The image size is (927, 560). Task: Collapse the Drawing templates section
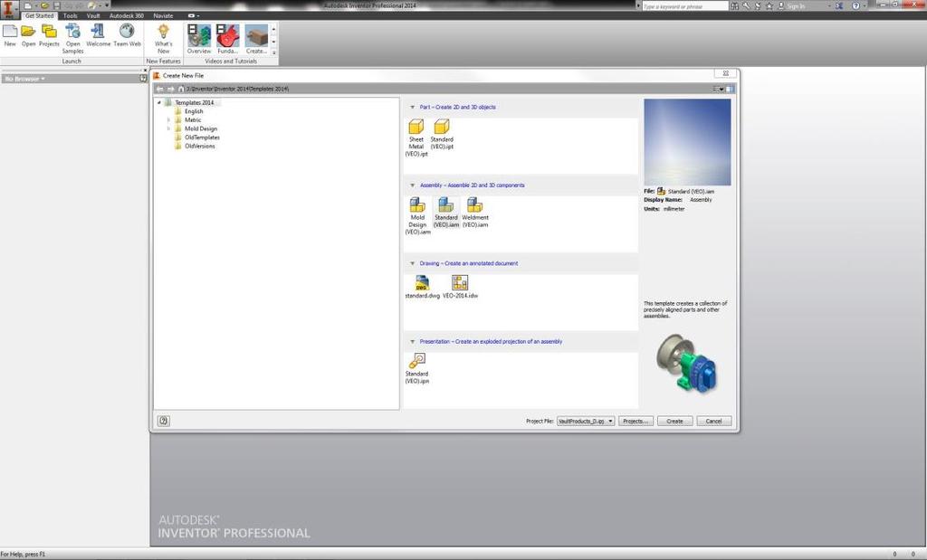coord(412,263)
